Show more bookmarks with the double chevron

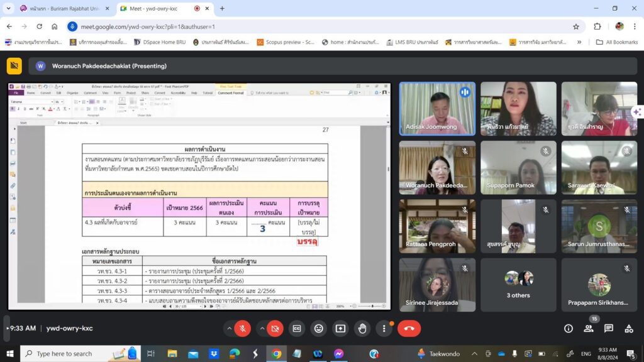pyautogui.click(x=579, y=42)
